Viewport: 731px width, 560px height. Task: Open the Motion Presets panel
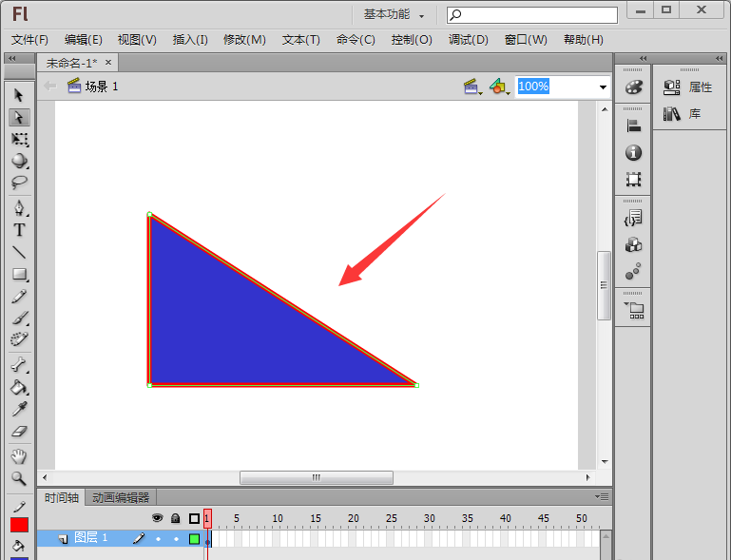(633, 271)
